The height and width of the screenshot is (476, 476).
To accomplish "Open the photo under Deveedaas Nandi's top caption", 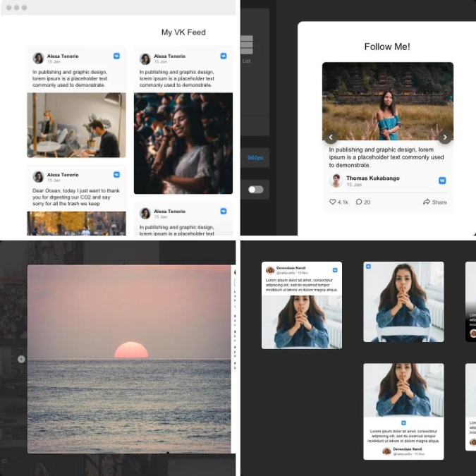I will coord(302,322).
